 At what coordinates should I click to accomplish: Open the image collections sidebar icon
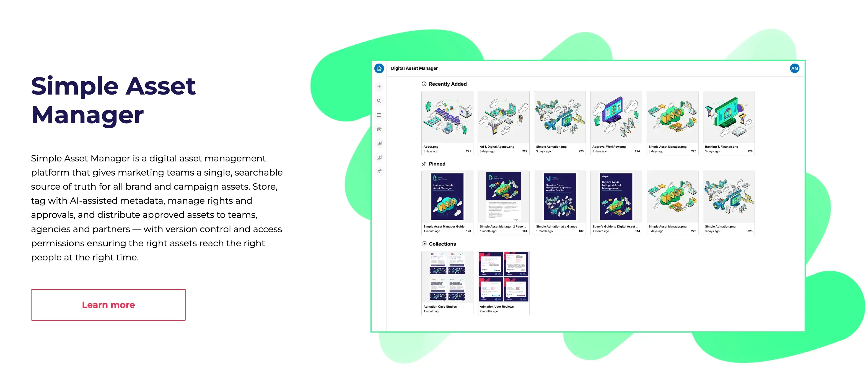tap(379, 143)
